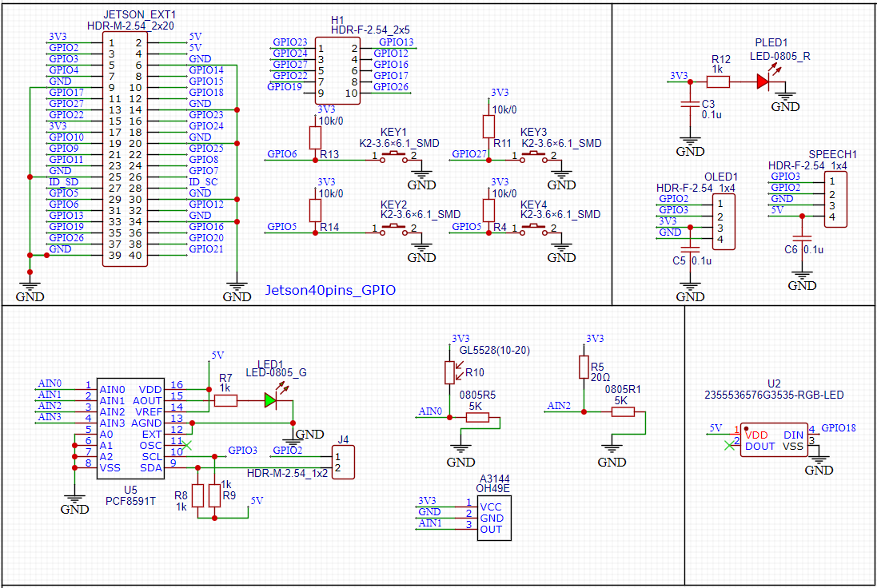Click the PLED1 designator label
The width and height of the screenshot is (877, 588).
pyautogui.click(x=771, y=42)
